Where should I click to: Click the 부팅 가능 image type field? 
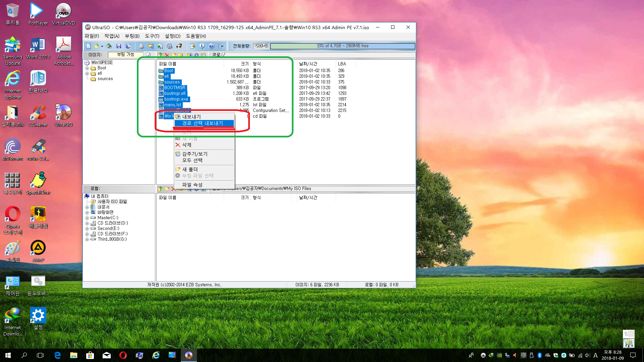click(x=125, y=55)
